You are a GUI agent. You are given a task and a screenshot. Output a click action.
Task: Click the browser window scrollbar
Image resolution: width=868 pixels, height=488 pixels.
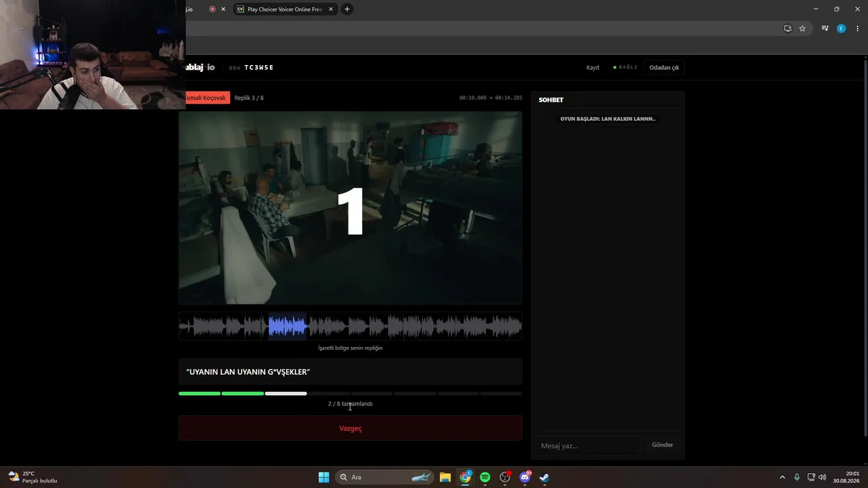pyautogui.click(x=865, y=247)
